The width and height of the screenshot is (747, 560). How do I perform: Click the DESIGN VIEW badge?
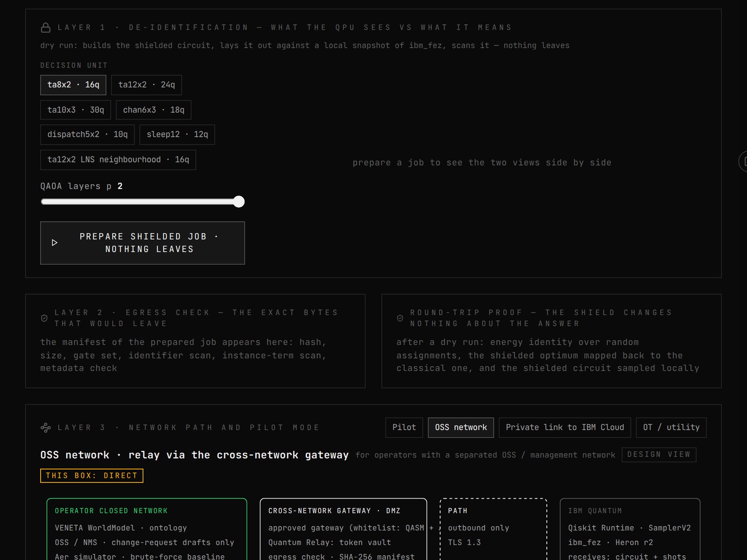pyautogui.click(x=659, y=455)
